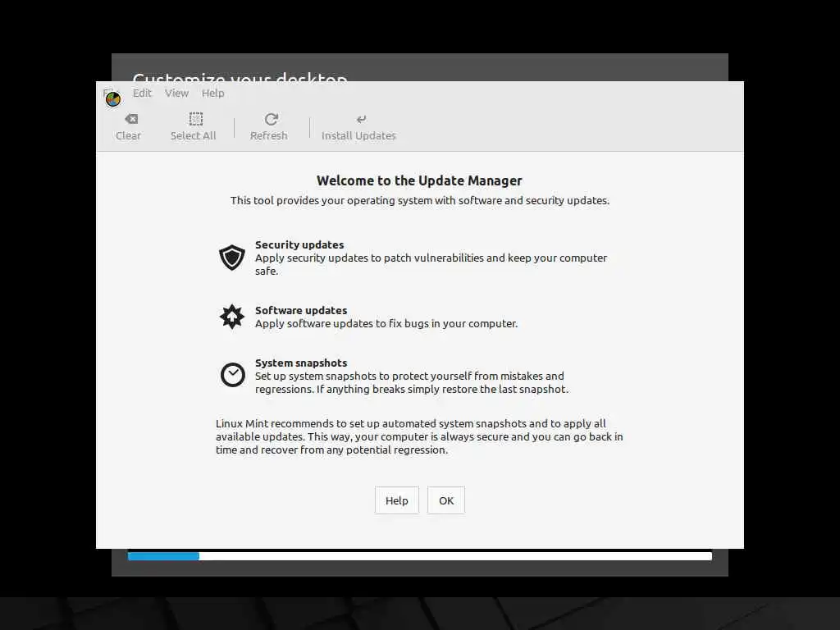This screenshot has height=630, width=840.
Task: Click 'This tool provides your operating system' text
Action: pos(420,200)
